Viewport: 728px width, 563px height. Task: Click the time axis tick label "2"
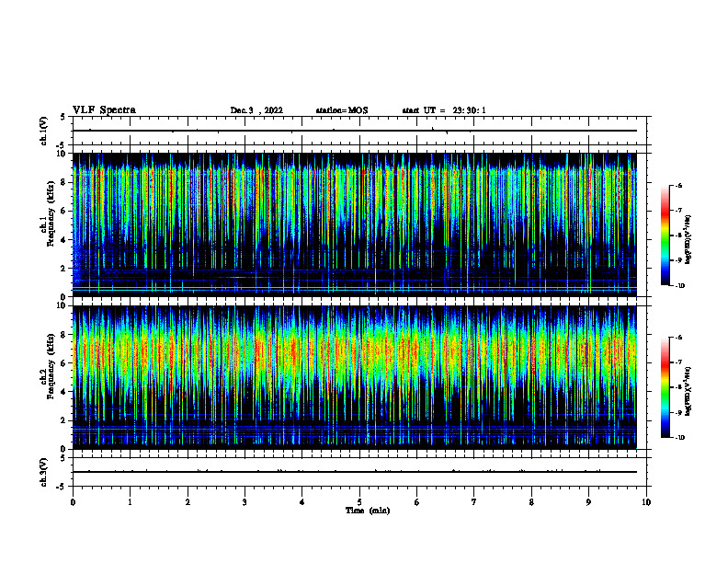[x=188, y=502]
